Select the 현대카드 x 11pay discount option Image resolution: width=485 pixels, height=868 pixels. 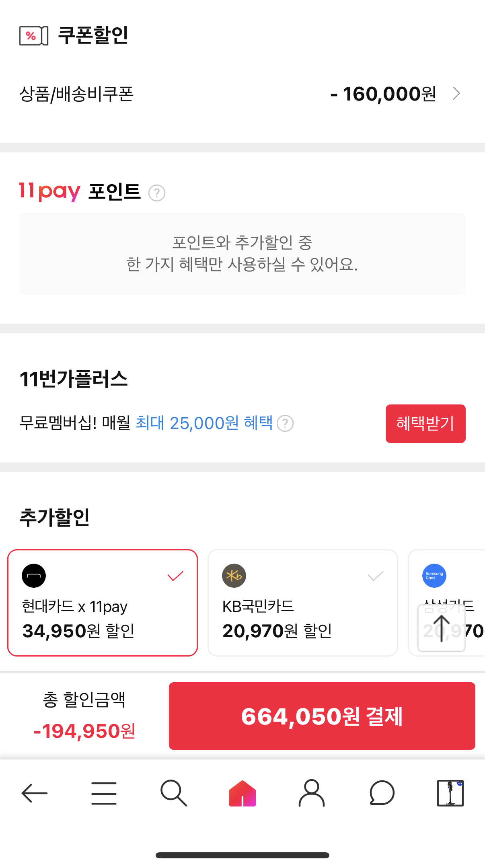coord(103,603)
